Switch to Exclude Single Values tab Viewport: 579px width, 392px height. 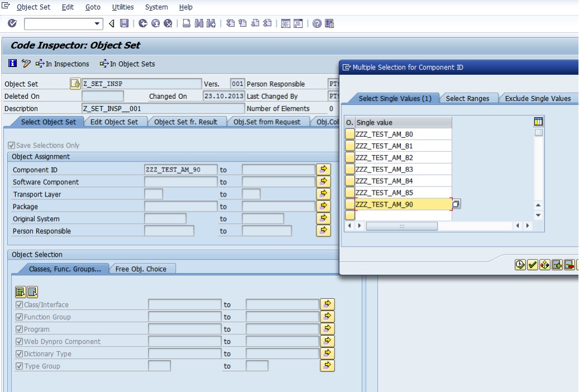[x=538, y=98]
